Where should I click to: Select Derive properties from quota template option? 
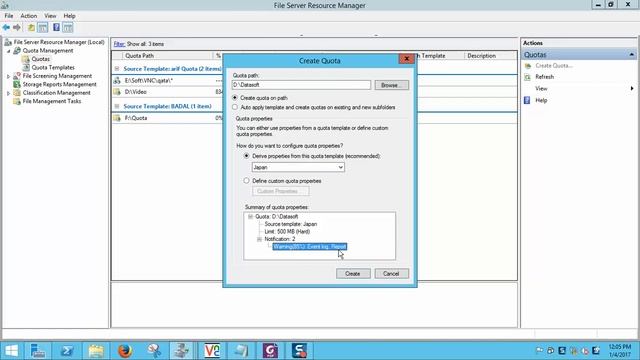click(x=246, y=156)
